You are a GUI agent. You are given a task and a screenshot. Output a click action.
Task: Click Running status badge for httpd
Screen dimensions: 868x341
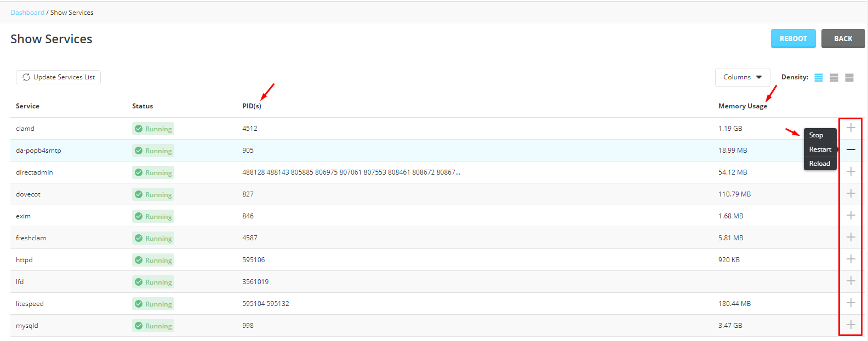click(x=153, y=260)
